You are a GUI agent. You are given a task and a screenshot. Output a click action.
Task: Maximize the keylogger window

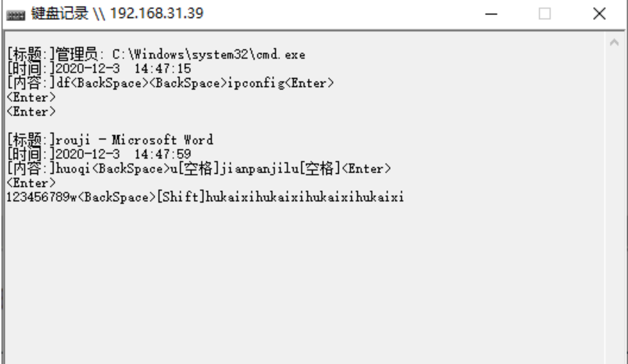(x=545, y=15)
